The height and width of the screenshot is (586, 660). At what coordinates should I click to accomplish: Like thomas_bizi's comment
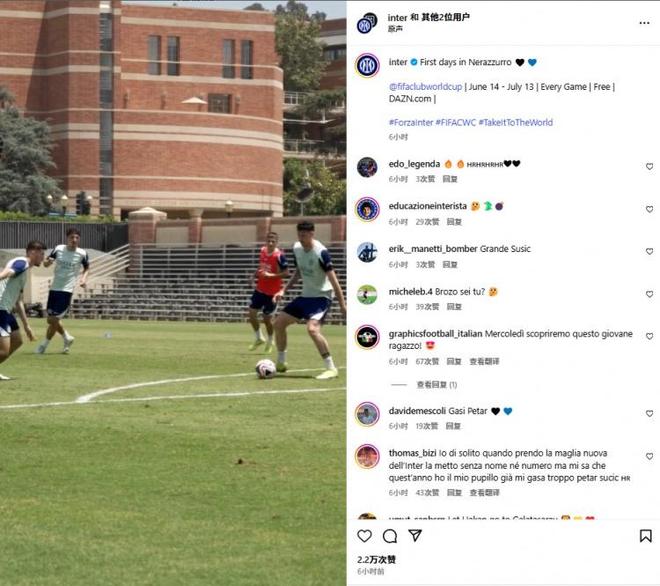click(x=649, y=456)
